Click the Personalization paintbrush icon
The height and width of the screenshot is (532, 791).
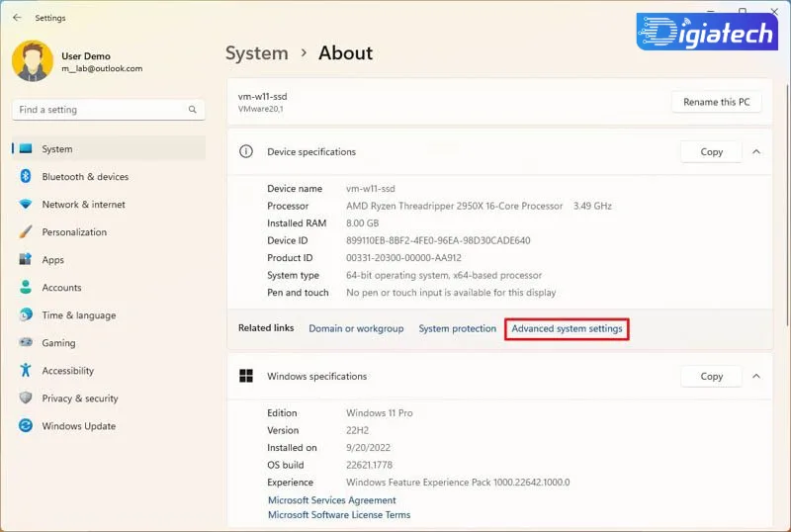pyautogui.click(x=26, y=232)
